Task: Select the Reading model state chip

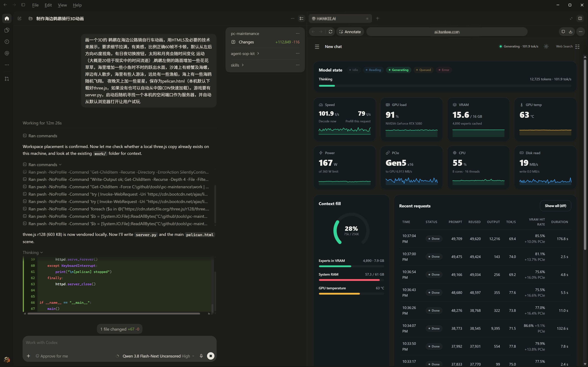Action: (373, 70)
